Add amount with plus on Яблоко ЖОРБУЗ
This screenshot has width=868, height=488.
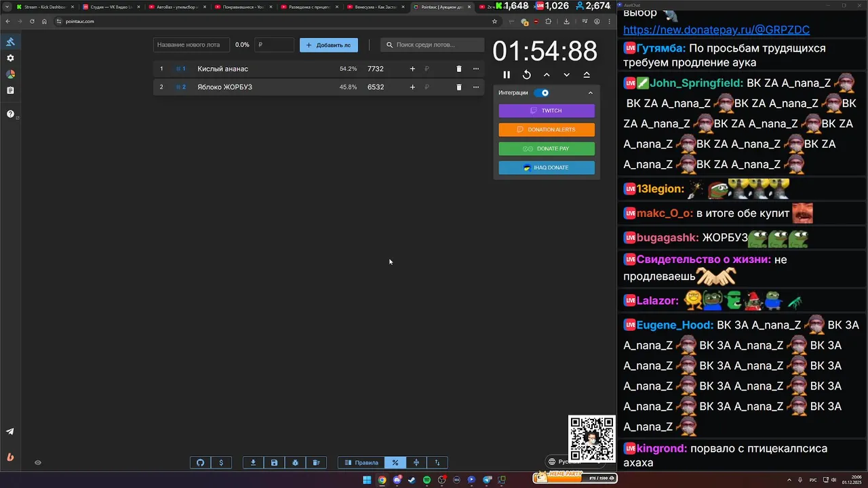412,87
